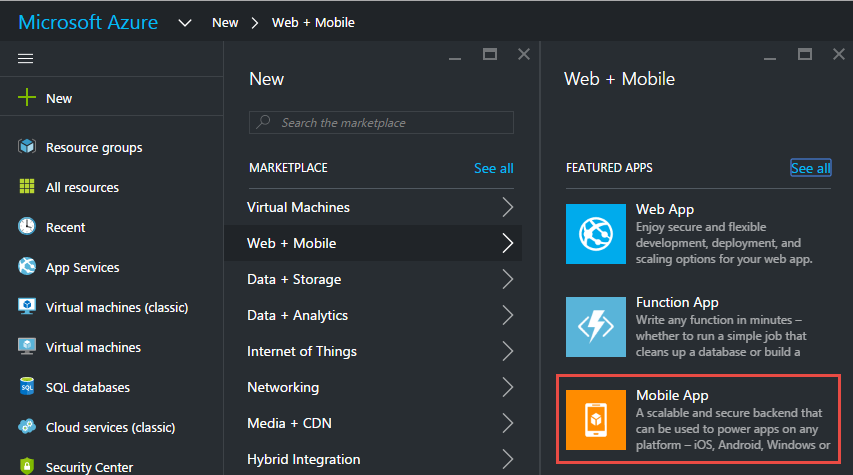This screenshot has height=475, width=853.
Task: Minimize the Web + Mobile blade
Action: (x=770, y=58)
